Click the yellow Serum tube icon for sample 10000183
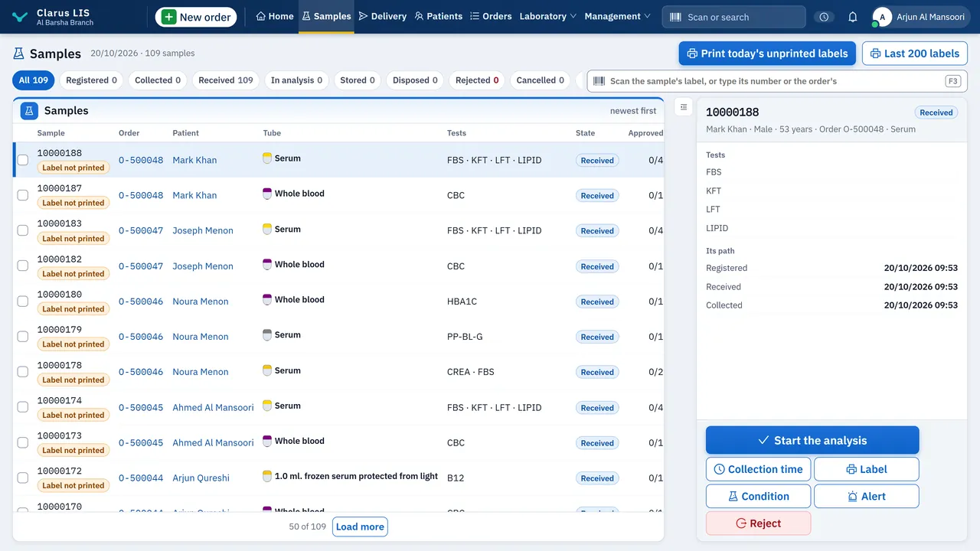Image resolution: width=980 pixels, height=551 pixels. pyautogui.click(x=267, y=229)
